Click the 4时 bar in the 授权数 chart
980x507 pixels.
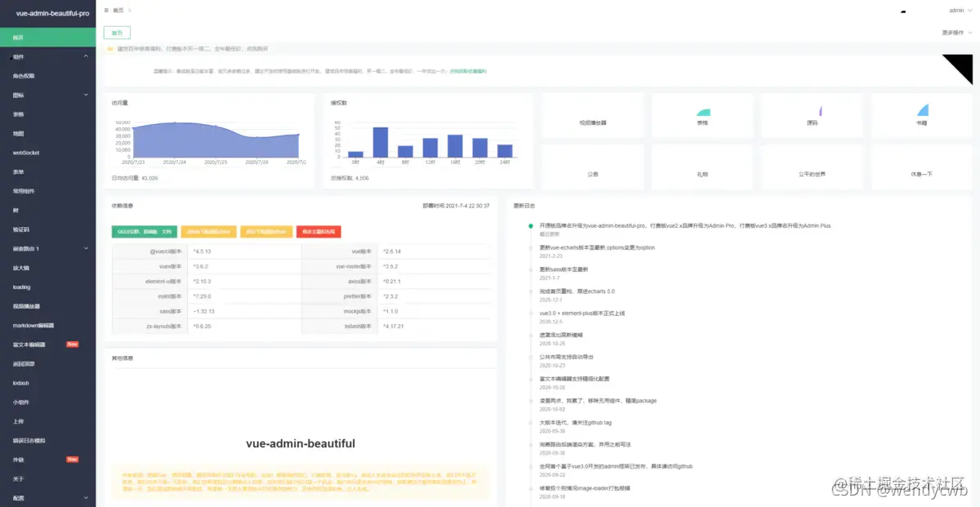[x=381, y=142]
